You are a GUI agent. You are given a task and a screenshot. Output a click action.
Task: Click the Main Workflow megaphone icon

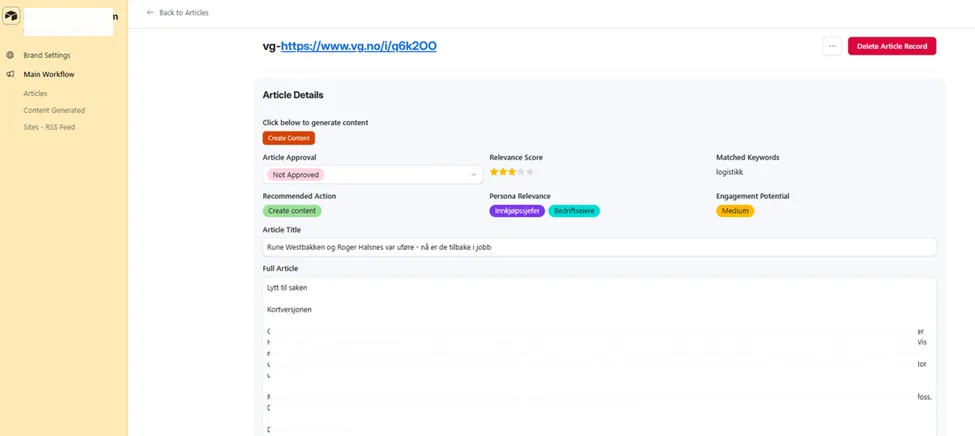(10, 74)
